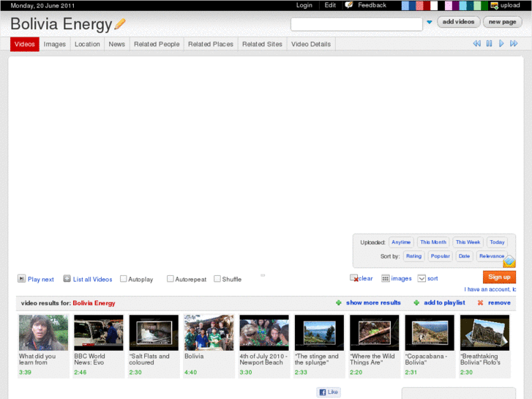Viewport: 532px width, 399px height.
Task: Pause the video player
Action: [x=489, y=43]
